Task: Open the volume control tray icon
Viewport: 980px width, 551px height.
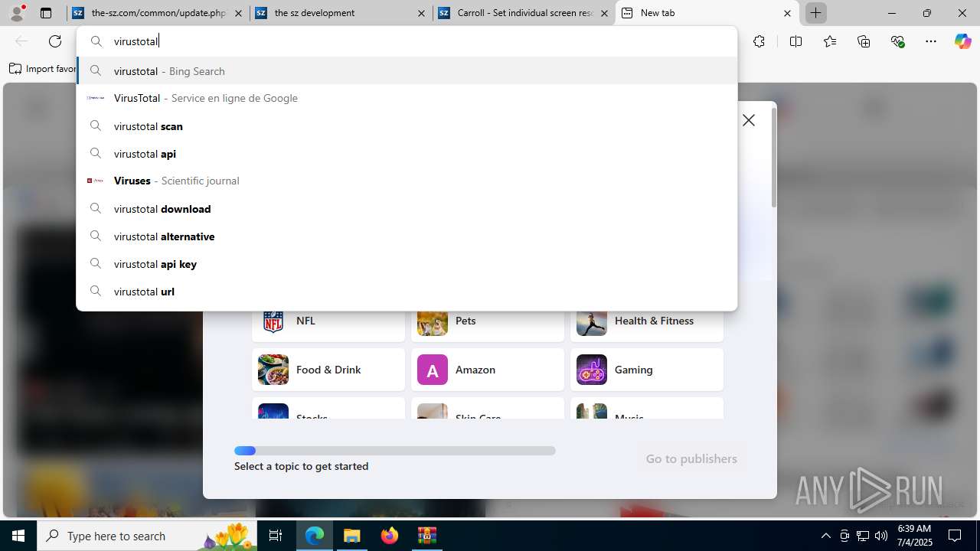Action: tap(881, 536)
